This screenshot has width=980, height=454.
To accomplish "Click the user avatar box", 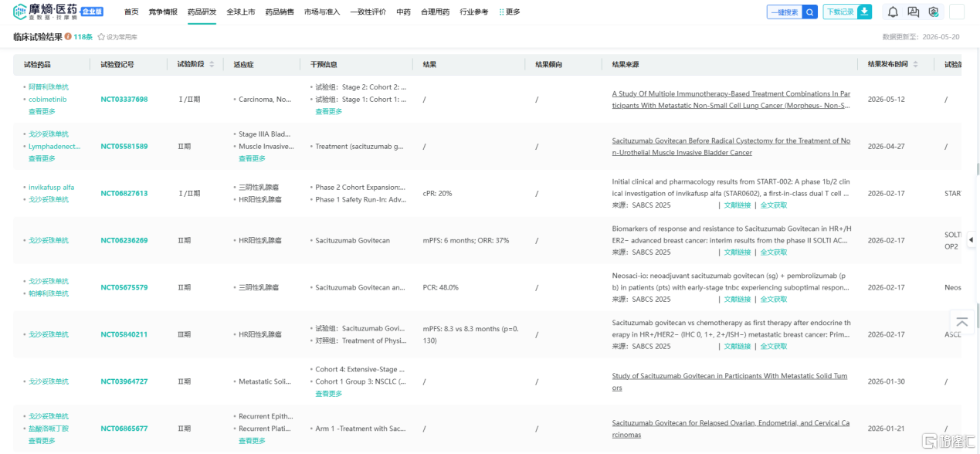I will [x=956, y=12].
